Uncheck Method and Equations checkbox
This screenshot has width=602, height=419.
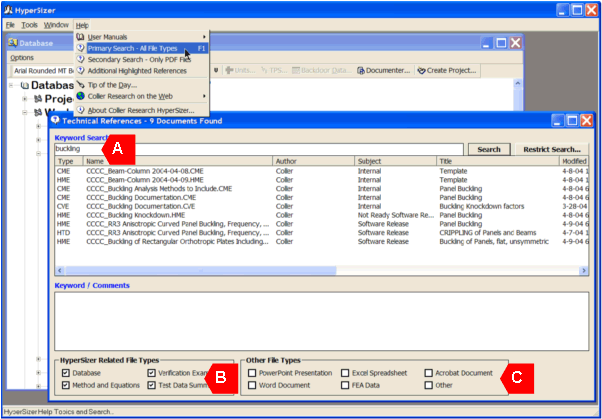[x=66, y=385]
